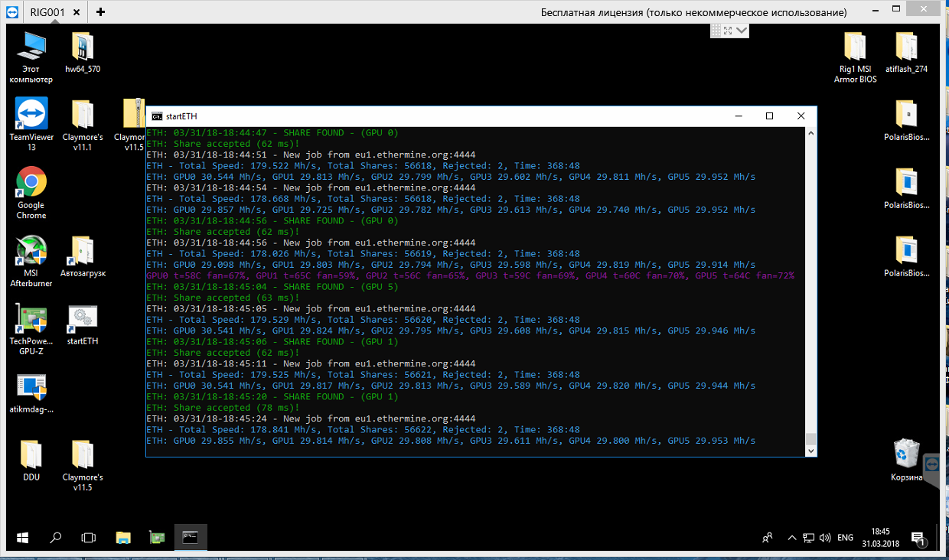Viewport: 949px width, 560px height.
Task: Open the startETH window system menu icon
Action: tap(156, 116)
